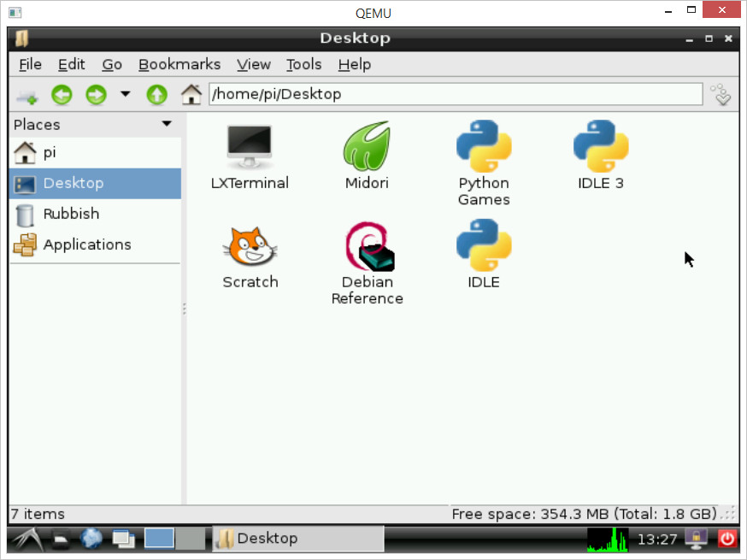Open the Bookmarks menu
Viewport: 747px width, 560px height.
coord(179,64)
